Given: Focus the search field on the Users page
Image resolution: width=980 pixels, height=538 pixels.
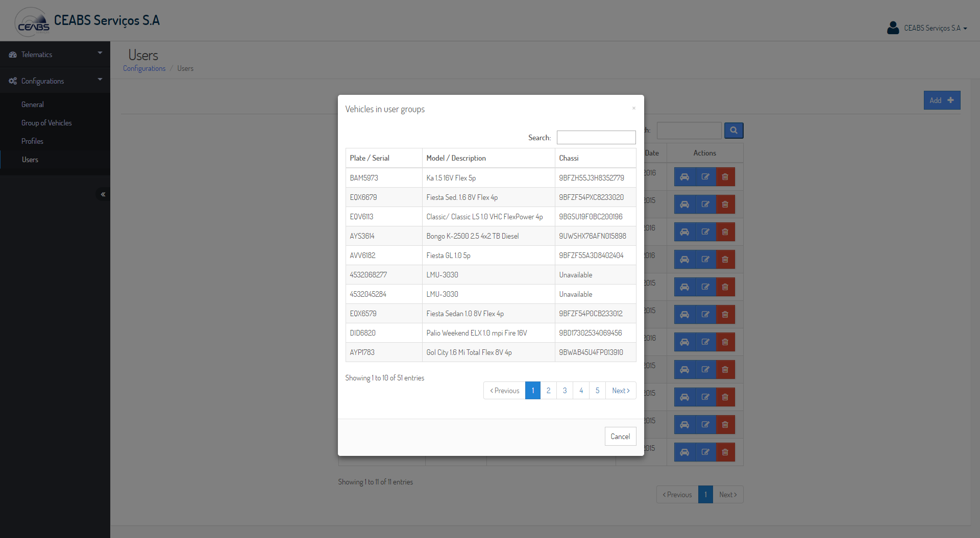Looking at the screenshot, I should pos(689,131).
